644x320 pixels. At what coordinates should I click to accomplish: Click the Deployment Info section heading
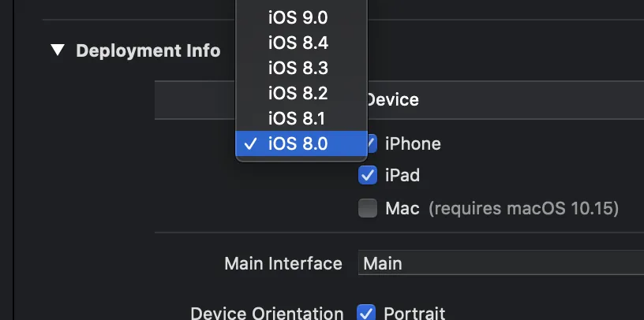pyautogui.click(x=148, y=50)
